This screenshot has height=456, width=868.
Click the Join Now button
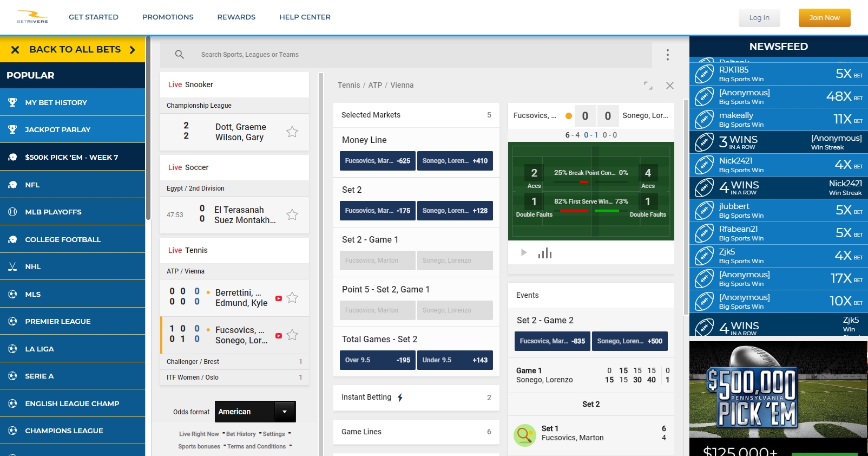824,18
